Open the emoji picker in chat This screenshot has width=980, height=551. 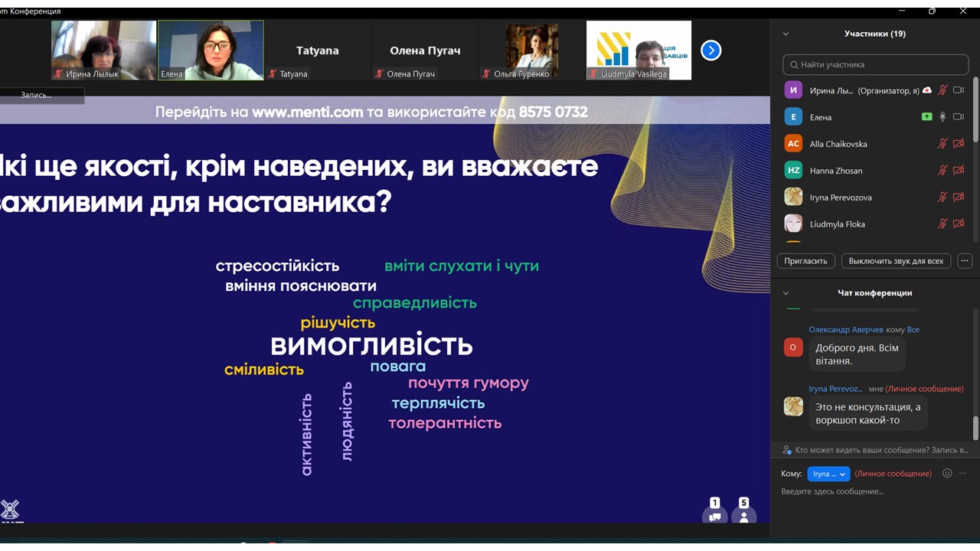(947, 474)
